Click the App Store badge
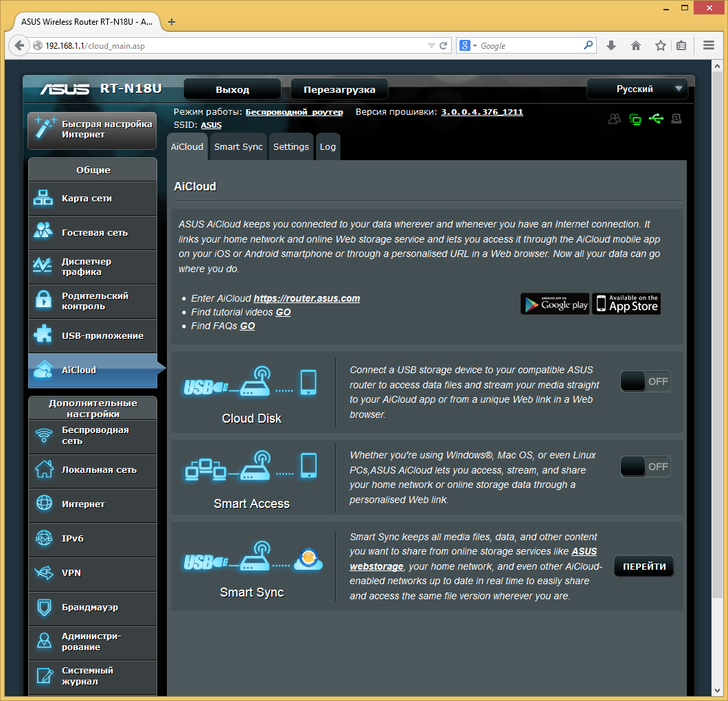728x701 pixels. pyautogui.click(x=627, y=304)
